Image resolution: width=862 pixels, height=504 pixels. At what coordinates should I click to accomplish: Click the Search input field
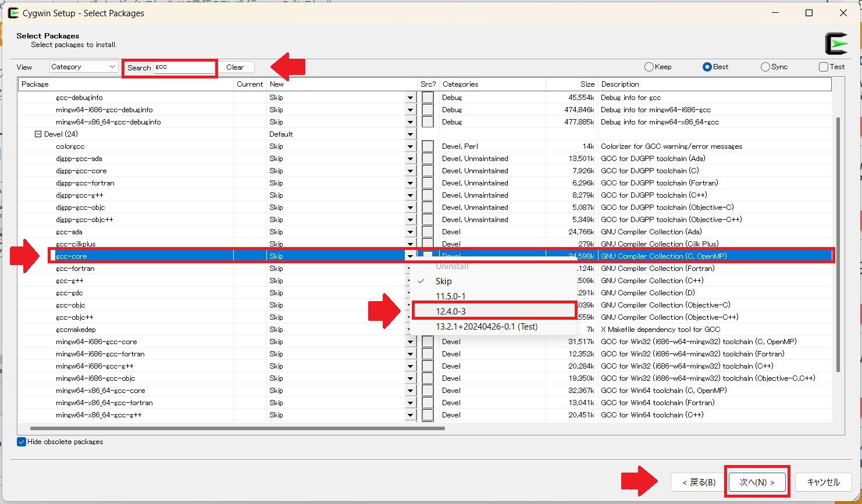184,67
